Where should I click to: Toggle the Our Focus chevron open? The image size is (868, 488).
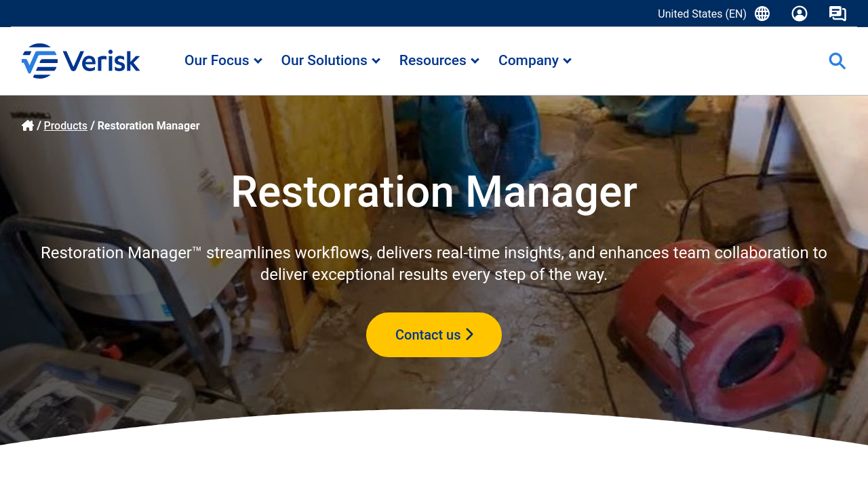pos(258,60)
